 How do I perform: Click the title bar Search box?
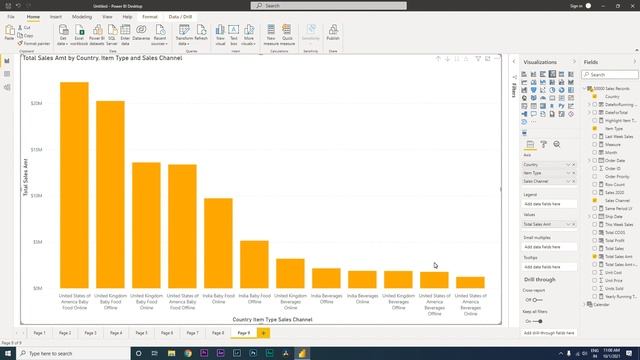coord(329,6)
